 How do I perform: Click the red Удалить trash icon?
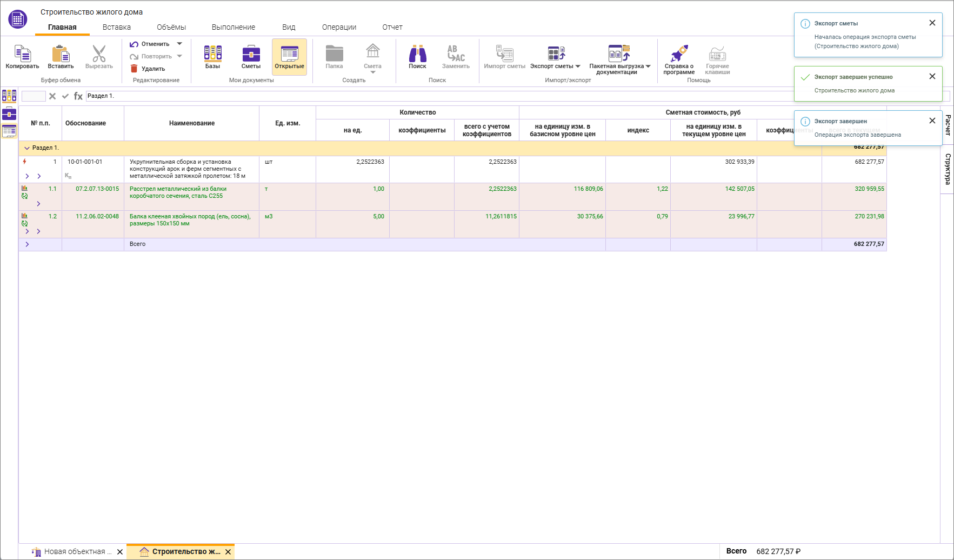tap(134, 69)
